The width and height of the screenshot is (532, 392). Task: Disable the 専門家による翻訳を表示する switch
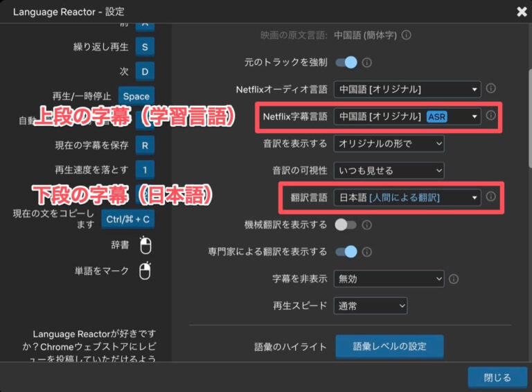pyautogui.click(x=346, y=251)
